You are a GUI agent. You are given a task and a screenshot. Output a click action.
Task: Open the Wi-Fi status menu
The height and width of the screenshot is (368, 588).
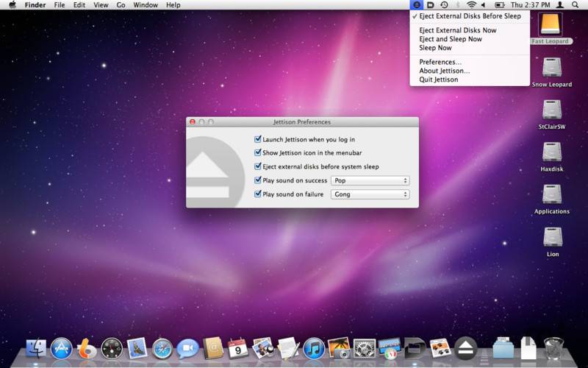pos(471,5)
